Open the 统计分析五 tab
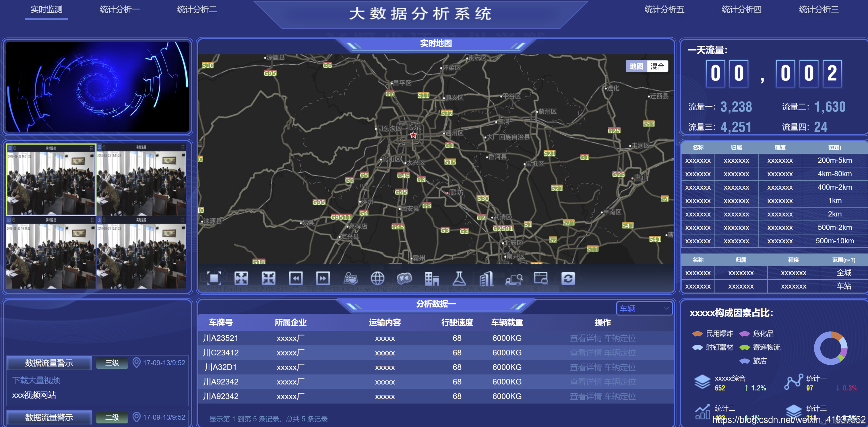The image size is (868, 427). tap(664, 9)
